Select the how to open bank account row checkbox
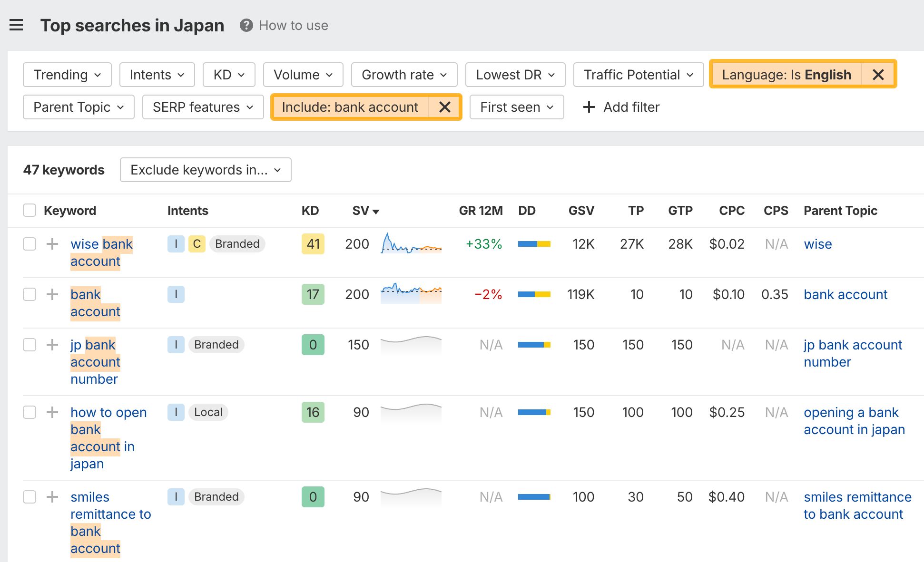Screen dimensions: 924x562 click(x=29, y=412)
